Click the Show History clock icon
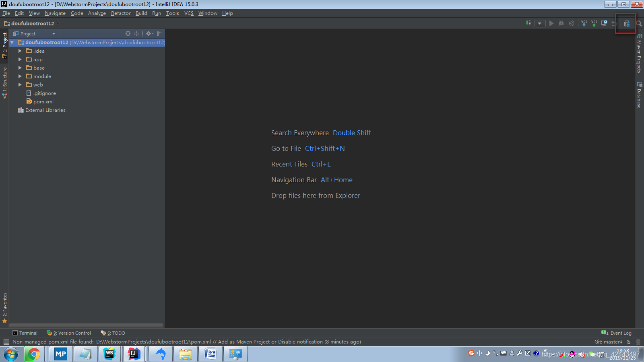 click(604, 23)
